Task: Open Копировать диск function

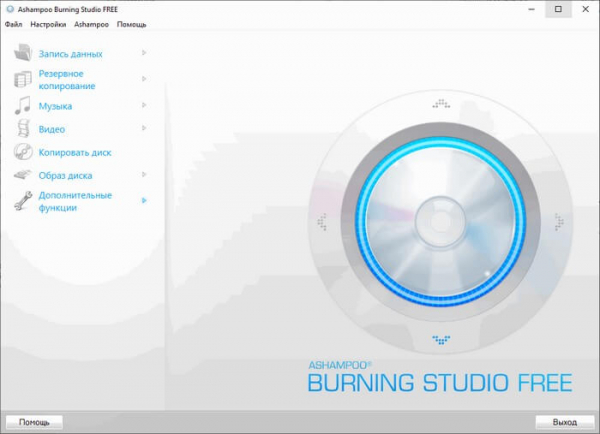Action: (75, 152)
